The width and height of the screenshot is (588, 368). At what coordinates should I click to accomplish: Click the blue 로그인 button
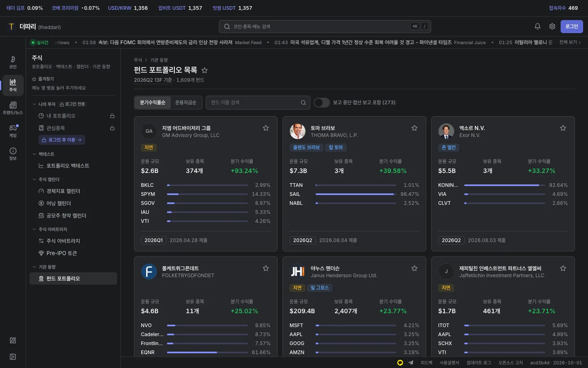572,27
